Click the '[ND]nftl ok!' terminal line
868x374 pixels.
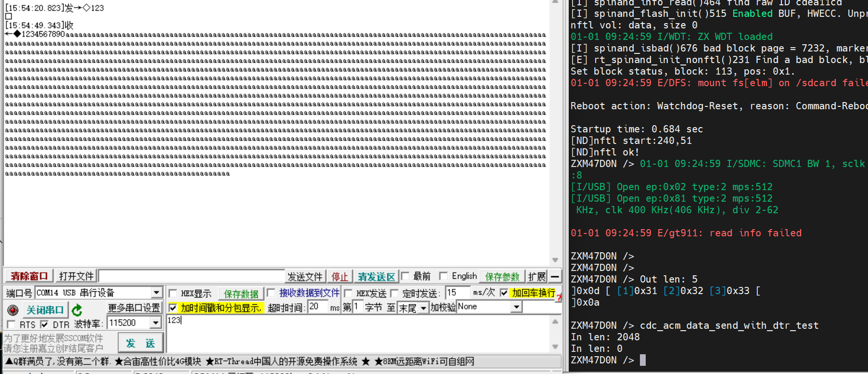coord(605,152)
